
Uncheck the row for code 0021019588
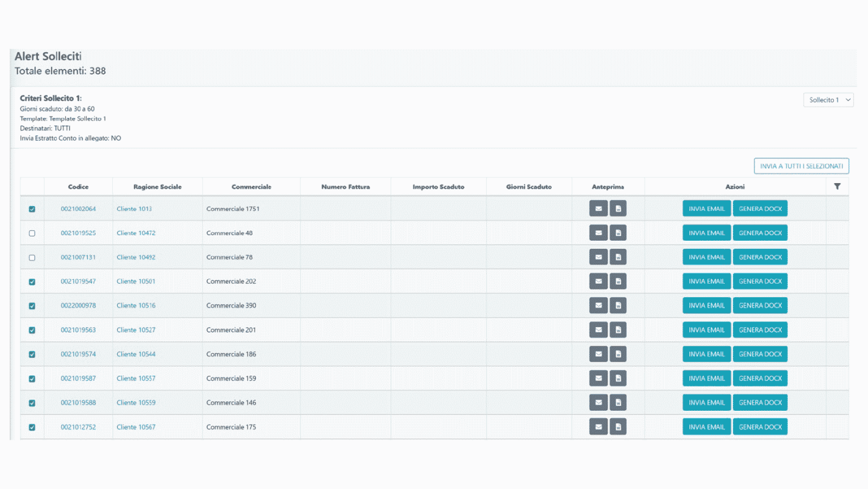32,403
